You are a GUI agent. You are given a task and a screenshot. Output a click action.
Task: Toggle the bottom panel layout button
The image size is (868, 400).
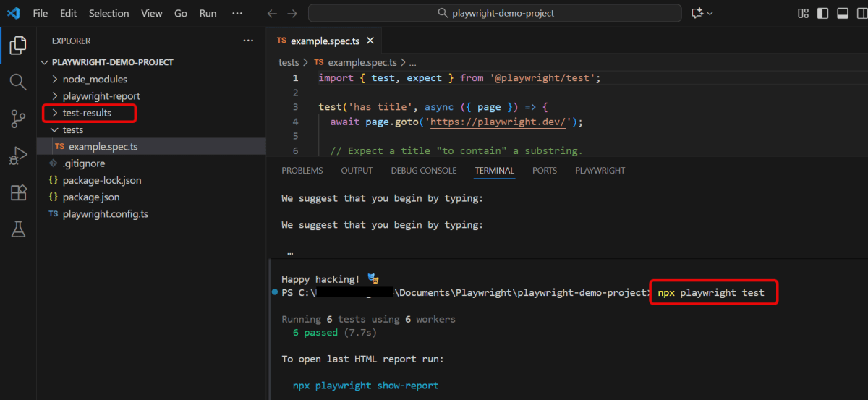[x=842, y=13]
